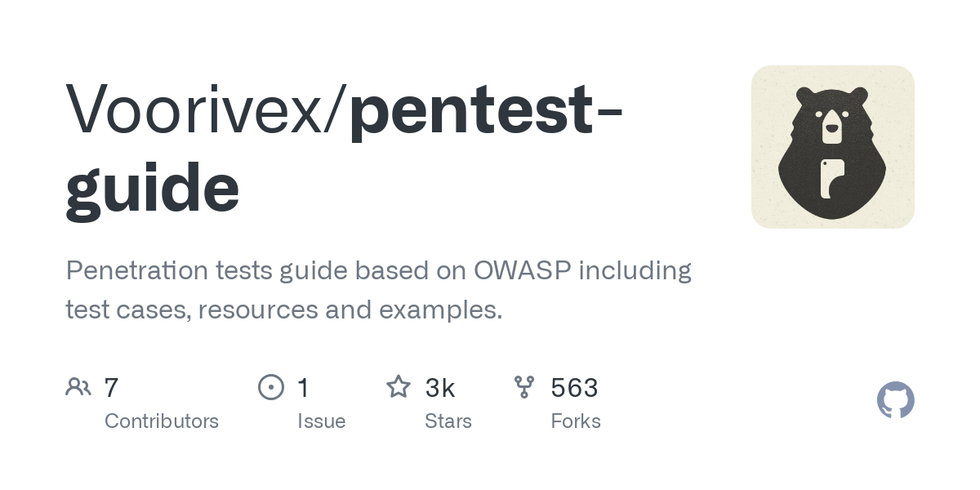Screen dimensions: 980x490
Task: Click the 3k star count
Action: 440,387
